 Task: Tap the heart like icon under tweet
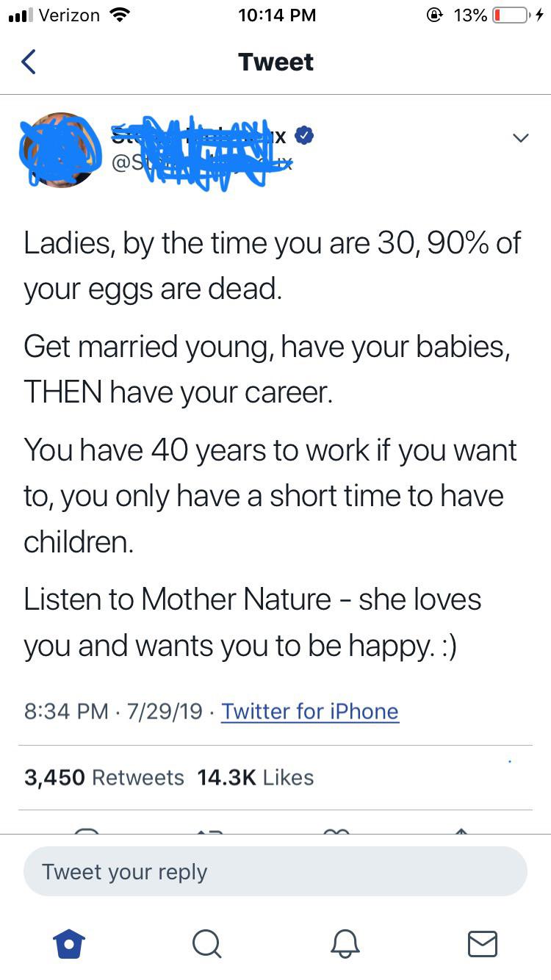(x=336, y=830)
